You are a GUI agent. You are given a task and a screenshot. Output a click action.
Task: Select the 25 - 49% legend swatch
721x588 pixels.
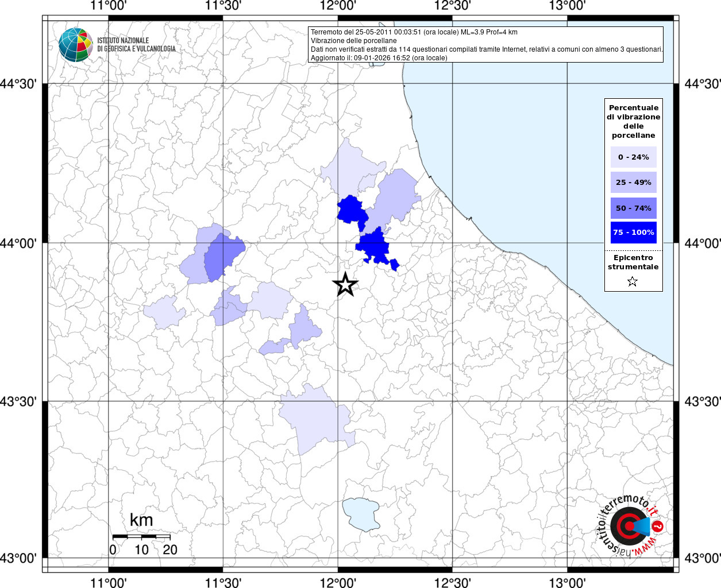[x=633, y=183]
